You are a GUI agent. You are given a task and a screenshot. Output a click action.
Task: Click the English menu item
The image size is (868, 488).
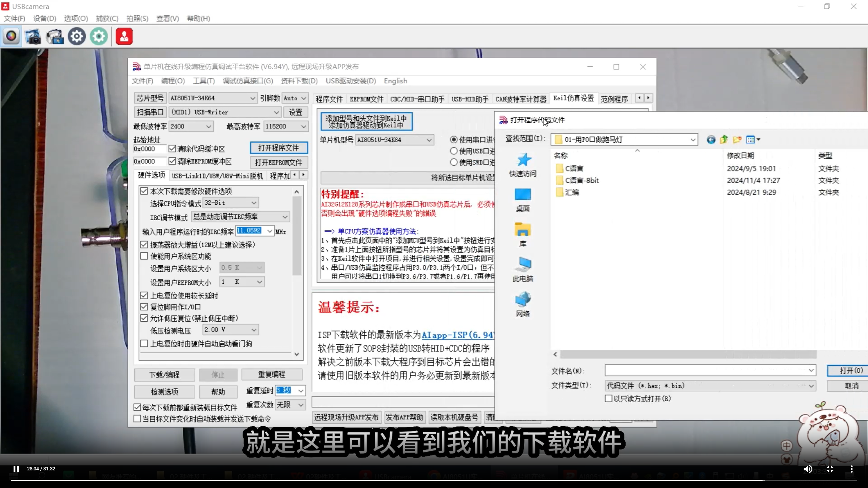click(395, 81)
